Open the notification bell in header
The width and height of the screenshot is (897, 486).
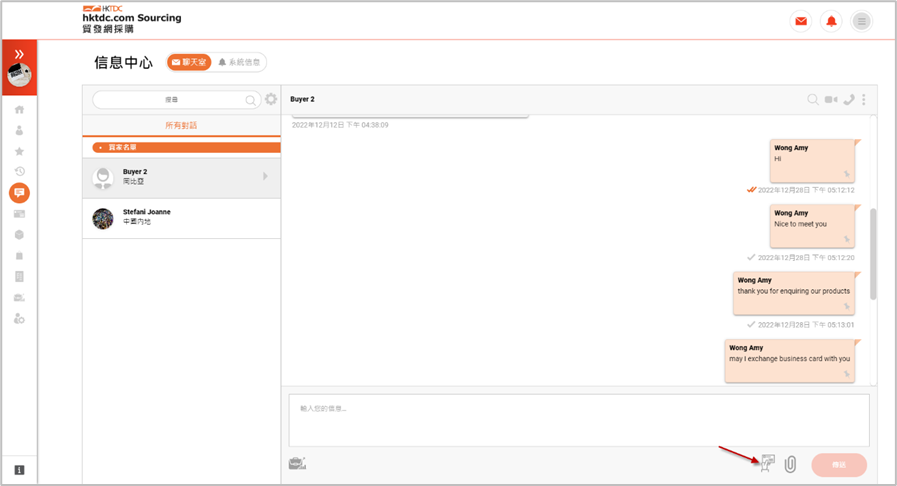(x=831, y=21)
